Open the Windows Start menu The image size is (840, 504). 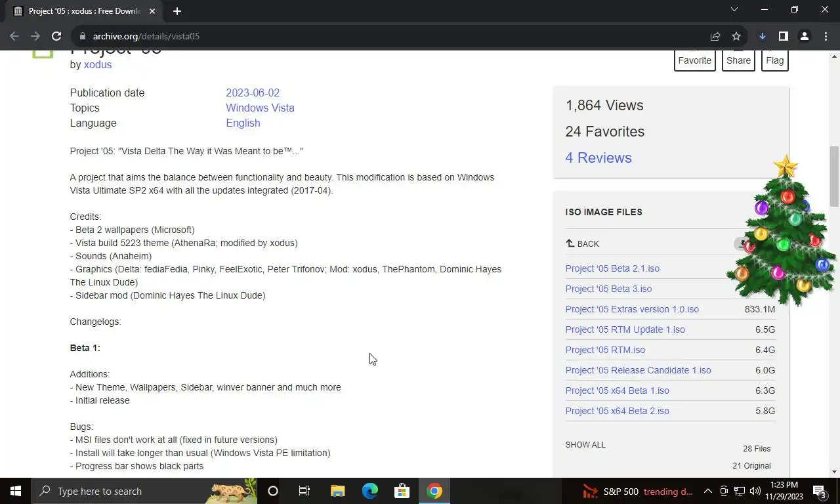click(16, 491)
